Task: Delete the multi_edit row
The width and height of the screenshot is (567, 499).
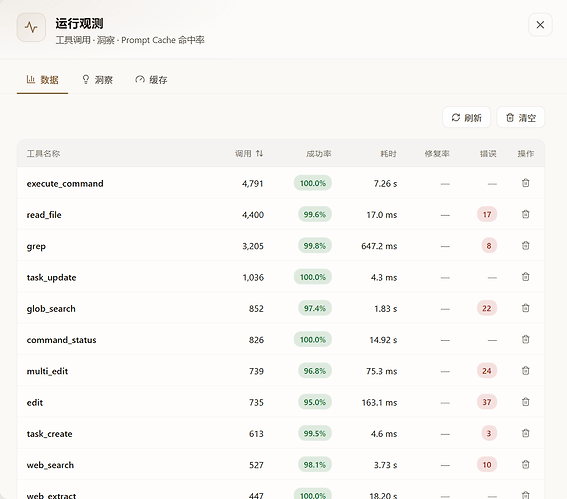Action: coord(525,371)
